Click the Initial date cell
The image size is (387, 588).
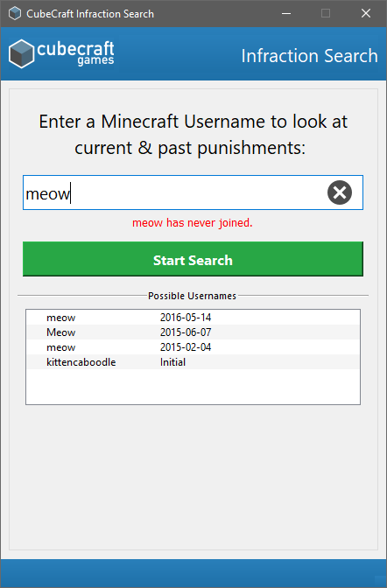pos(172,362)
